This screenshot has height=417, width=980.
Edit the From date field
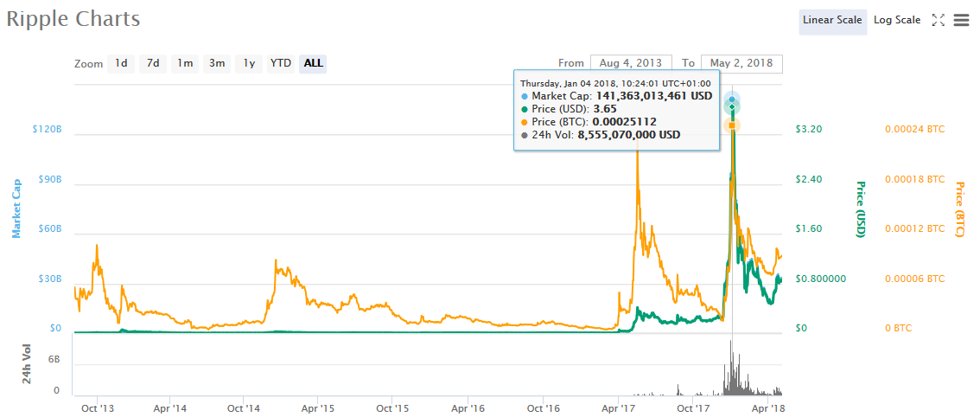(631, 63)
